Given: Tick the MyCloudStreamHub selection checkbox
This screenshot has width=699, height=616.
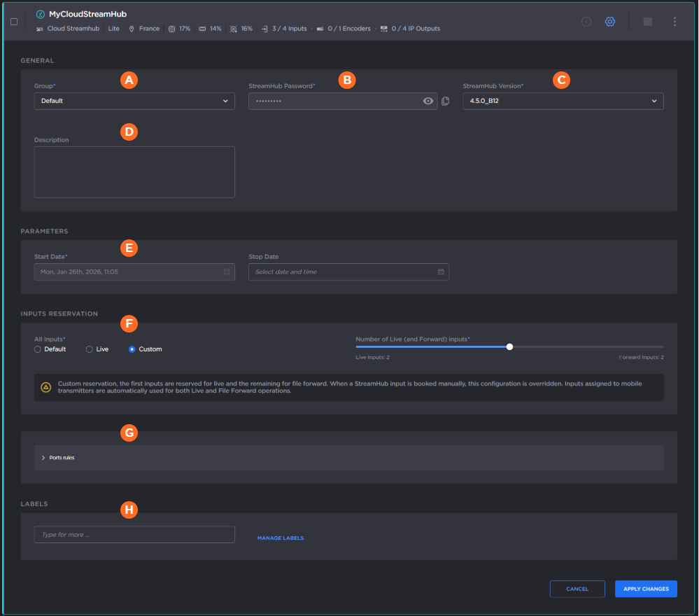Looking at the screenshot, I should 14,22.
